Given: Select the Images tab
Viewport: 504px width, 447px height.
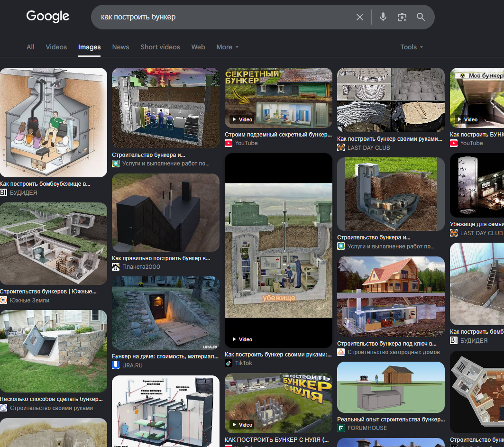Looking at the screenshot, I should [89, 47].
